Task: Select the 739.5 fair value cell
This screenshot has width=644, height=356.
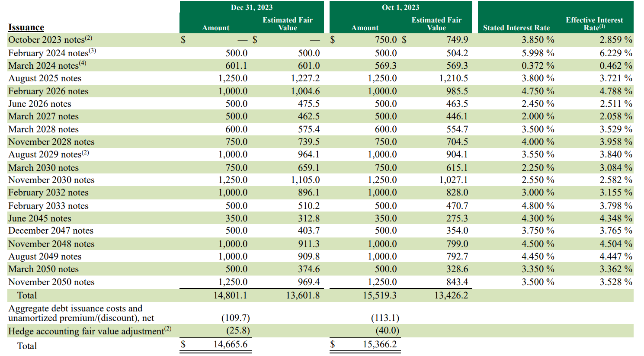Action: tap(309, 142)
